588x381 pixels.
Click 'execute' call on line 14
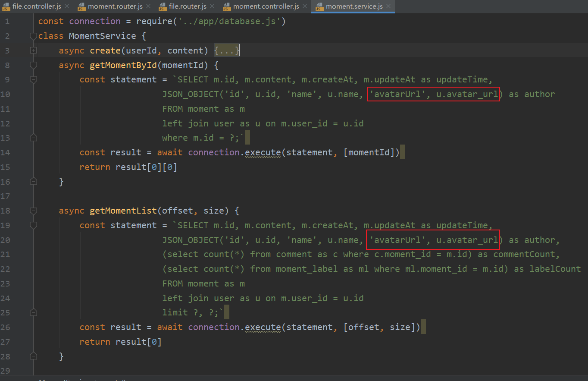point(263,152)
